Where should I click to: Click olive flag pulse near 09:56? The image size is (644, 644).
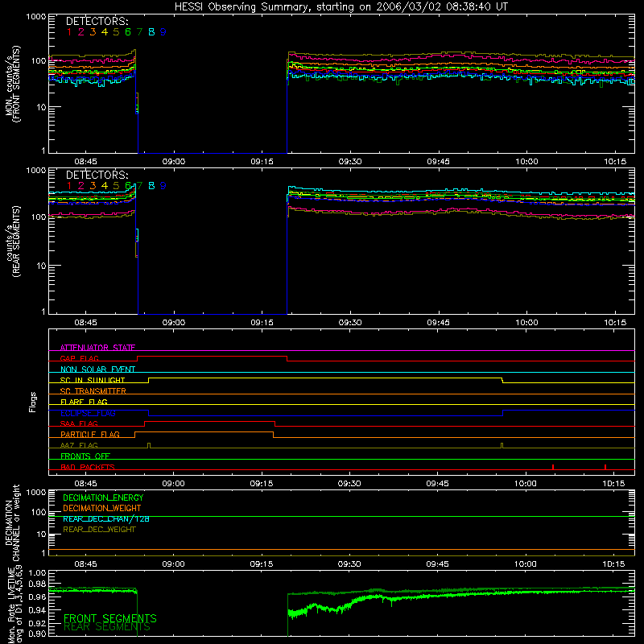502,446
